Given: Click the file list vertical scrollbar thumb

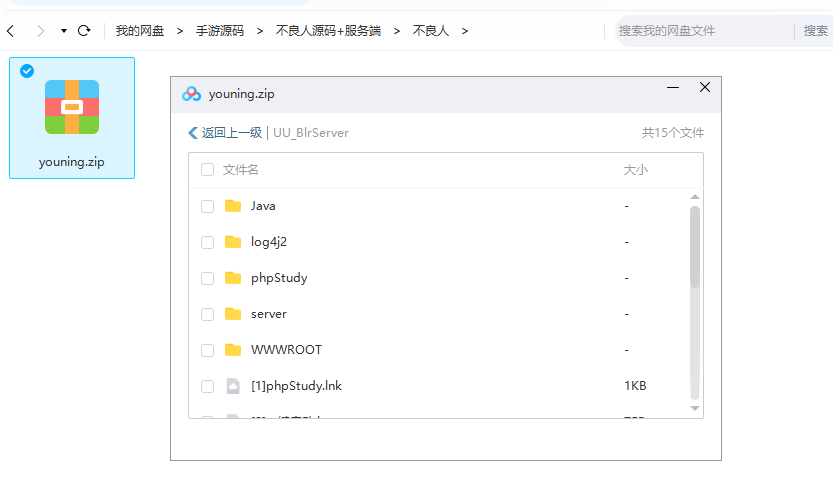Looking at the screenshot, I should (694, 247).
